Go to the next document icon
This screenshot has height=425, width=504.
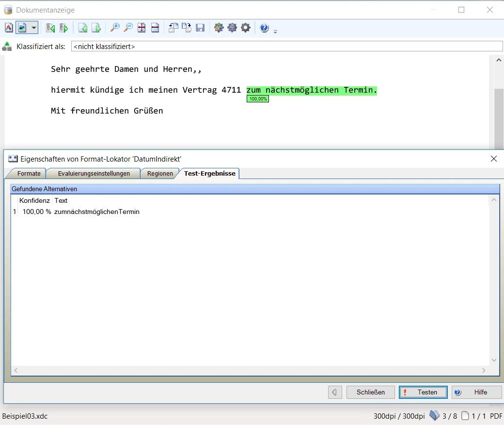pos(63,28)
